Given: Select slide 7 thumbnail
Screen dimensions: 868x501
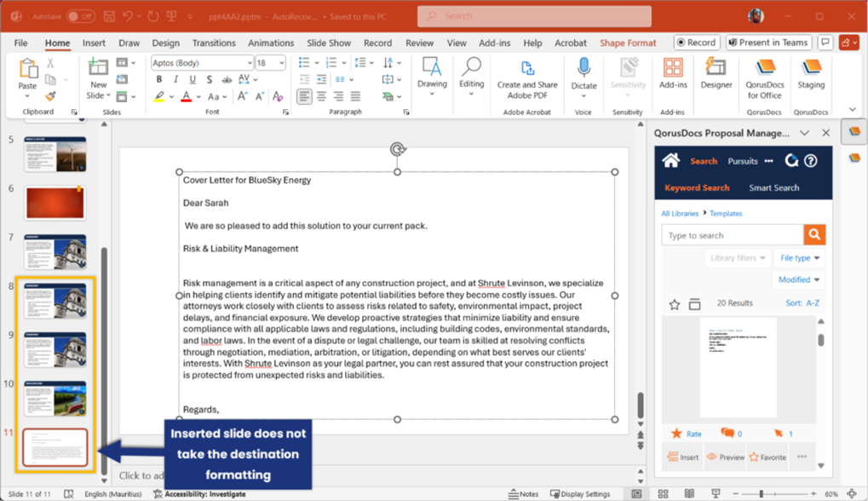Looking at the screenshot, I should tap(55, 252).
